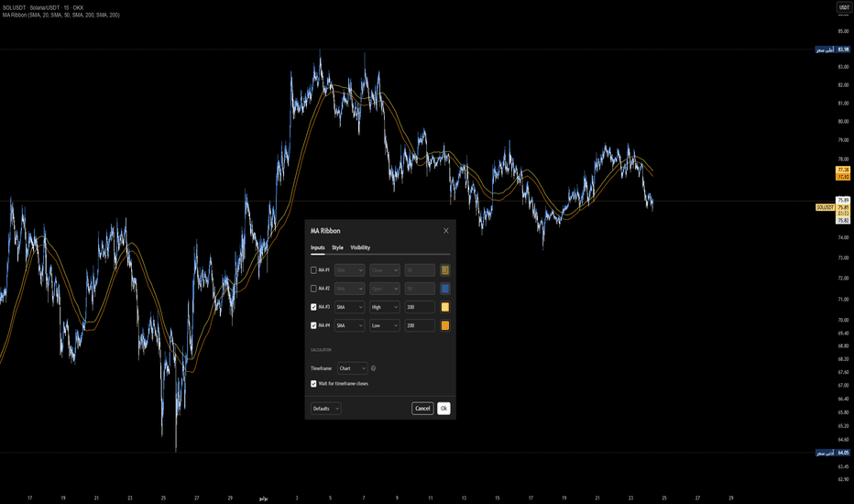Viewport: 854px width, 504px height.
Task: Click the 77.38 indicator value label
Action: coord(843,170)
